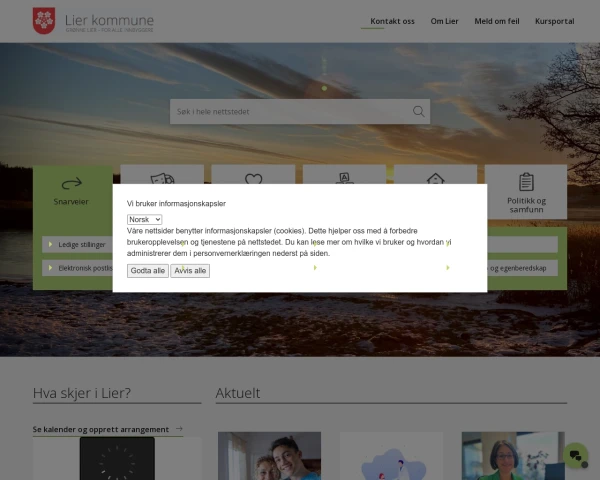
Task: Reject cookies with Avvis alle
Action: coord(190,271)
